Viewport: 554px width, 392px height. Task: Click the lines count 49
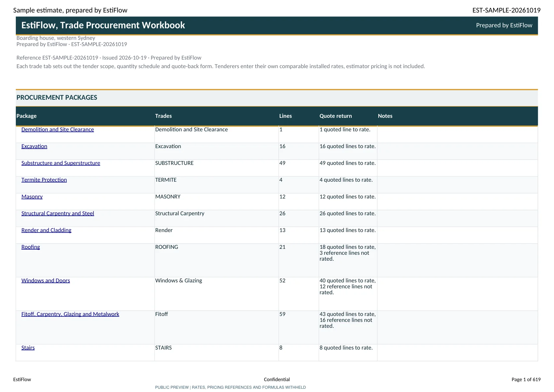pos(282,163)
